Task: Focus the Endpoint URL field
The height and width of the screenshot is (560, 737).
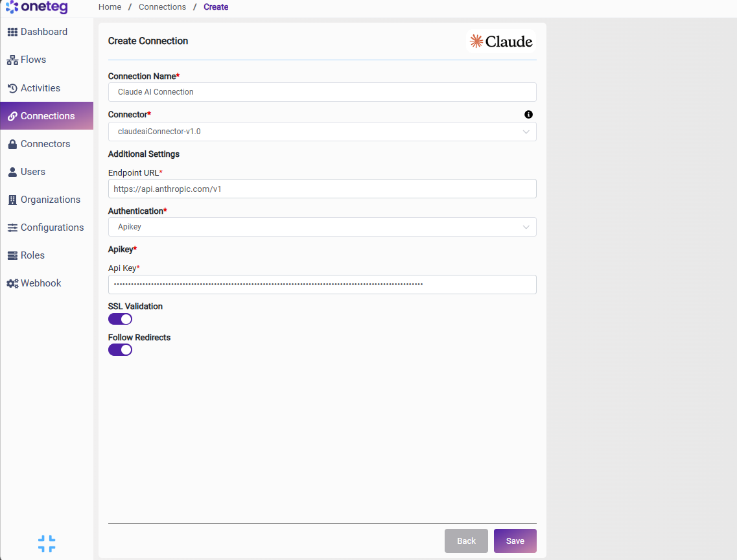Action: point(322,189)
